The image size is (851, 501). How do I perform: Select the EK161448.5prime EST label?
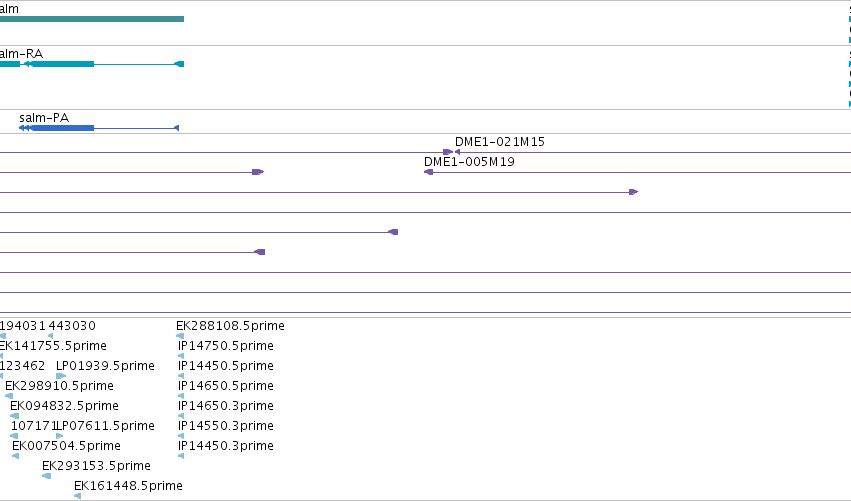(x=128, y=486)
